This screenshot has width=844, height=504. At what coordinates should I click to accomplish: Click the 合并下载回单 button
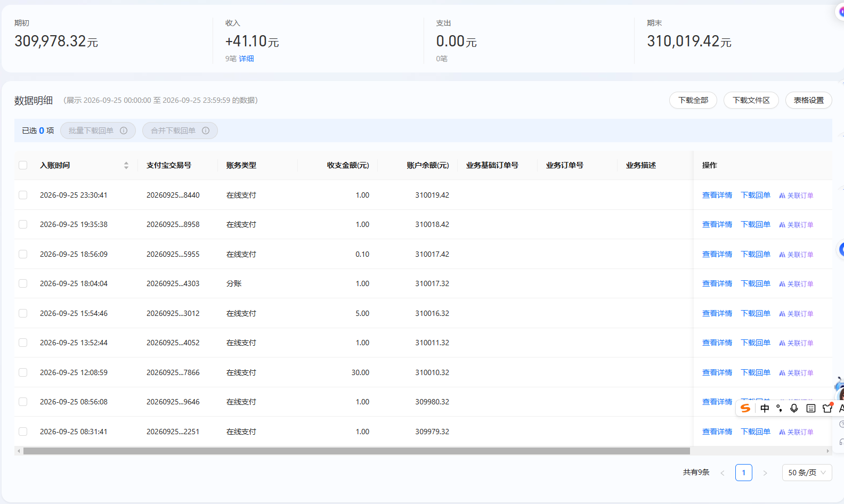180,131
